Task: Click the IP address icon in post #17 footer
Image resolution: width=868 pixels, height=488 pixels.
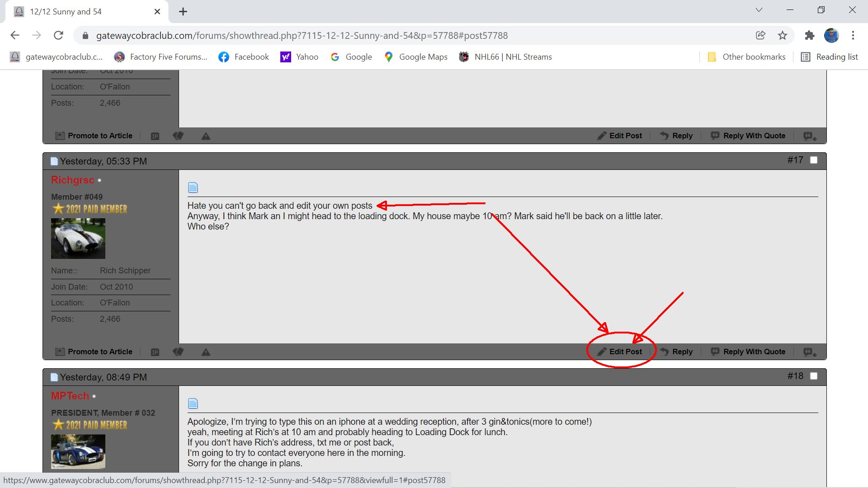Action: coord(155,352)
